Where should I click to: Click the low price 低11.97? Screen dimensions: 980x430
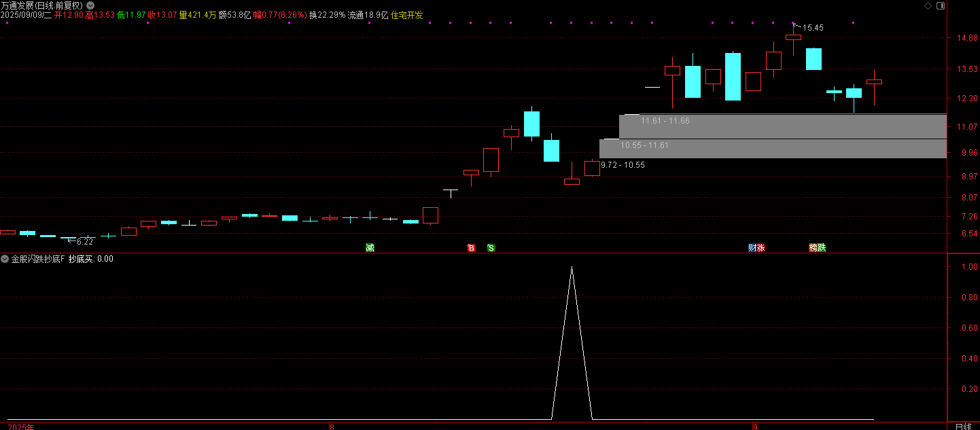(x=131, y=15)
